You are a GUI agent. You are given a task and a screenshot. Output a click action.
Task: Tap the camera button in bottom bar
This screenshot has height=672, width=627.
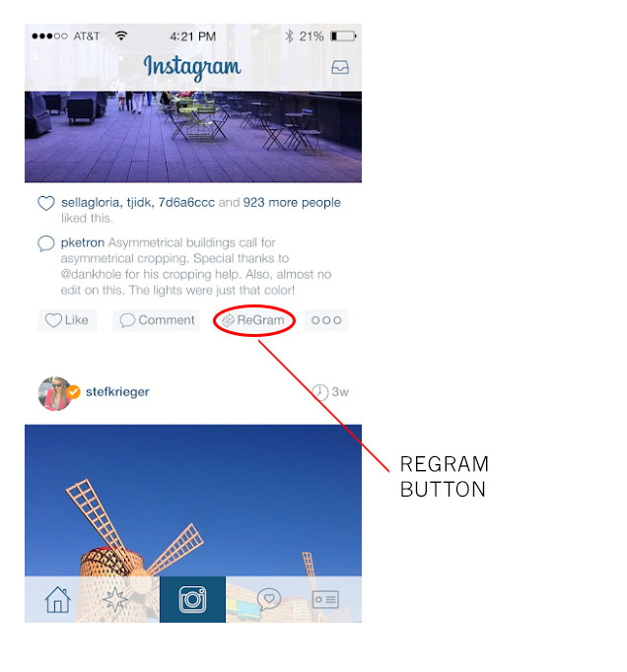[x=192, y=599]
